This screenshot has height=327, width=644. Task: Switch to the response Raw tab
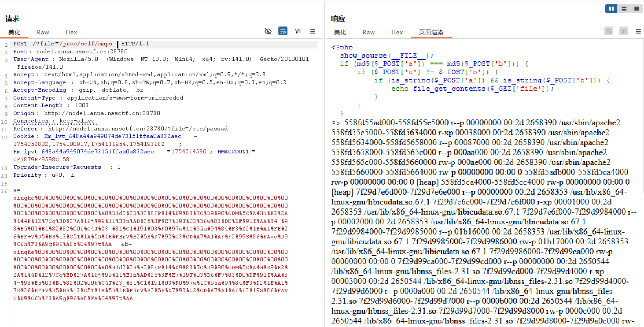coord(368,32)
